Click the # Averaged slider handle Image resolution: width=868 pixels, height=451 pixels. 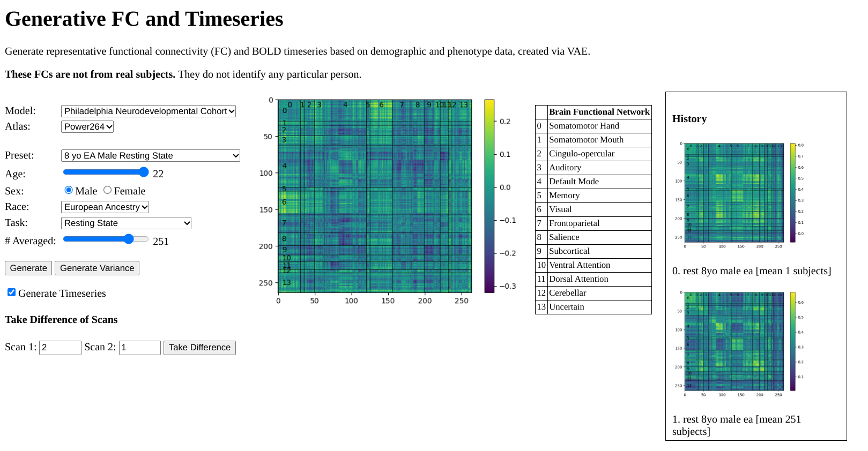pos(129,239)
